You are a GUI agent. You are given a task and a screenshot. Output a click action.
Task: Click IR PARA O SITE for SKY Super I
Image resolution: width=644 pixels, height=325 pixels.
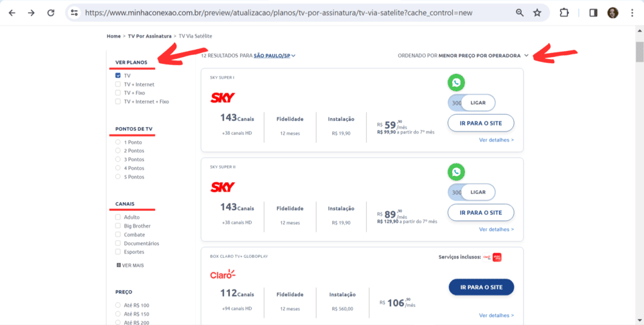point(480,123)
